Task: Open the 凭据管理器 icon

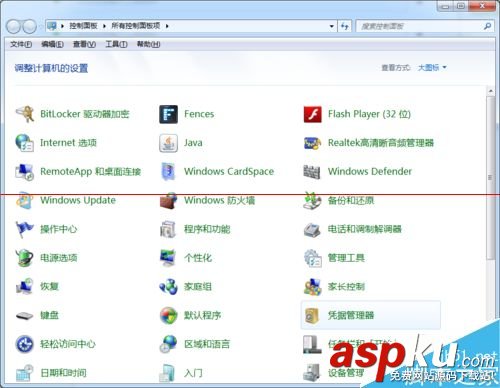Action: [x=313, y=315]
